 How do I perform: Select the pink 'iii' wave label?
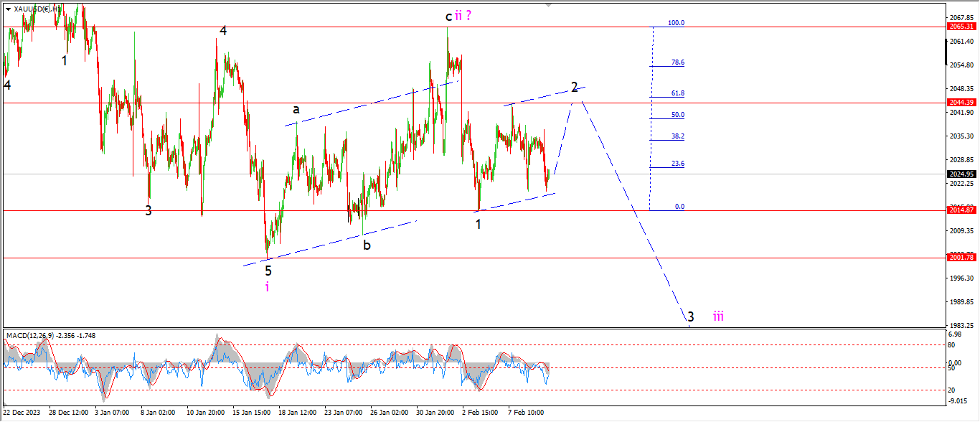[x=718, y=316]
